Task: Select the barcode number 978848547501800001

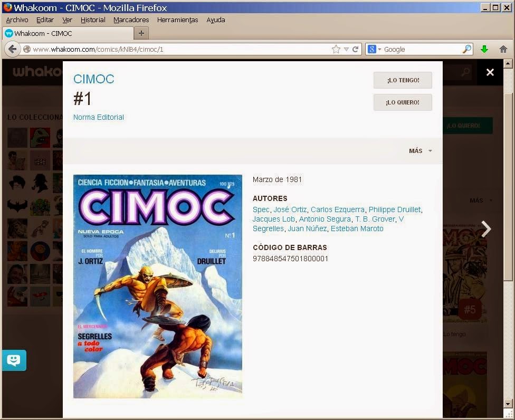Action: pos(290,259)
